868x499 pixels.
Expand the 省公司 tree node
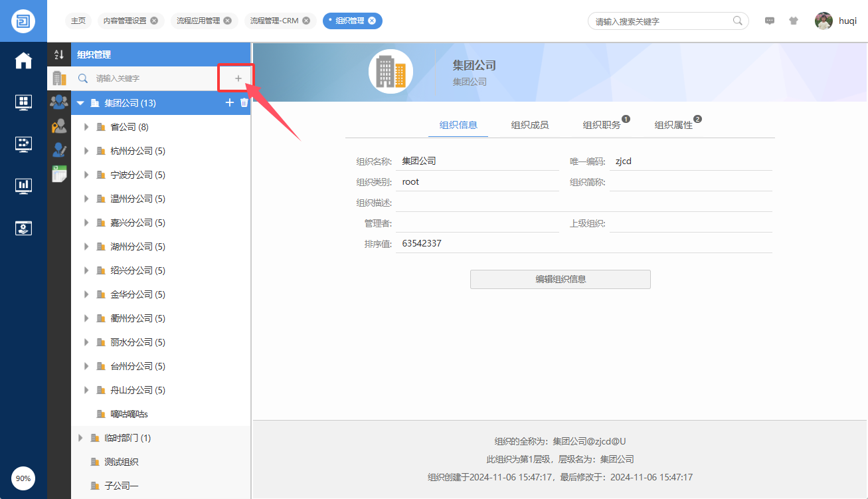pos(86,127)
